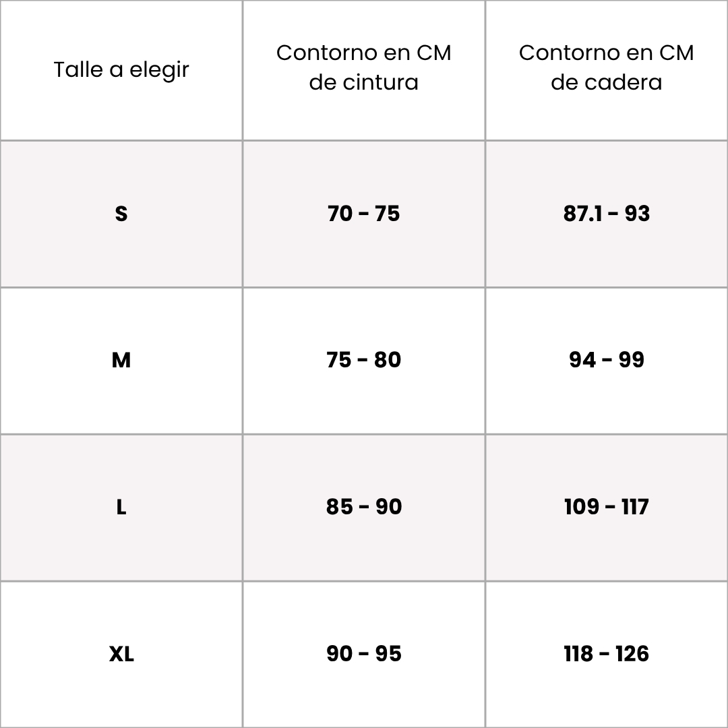The image size is (728, 728).
Task: Click the size M label
Action: [121, 361]
